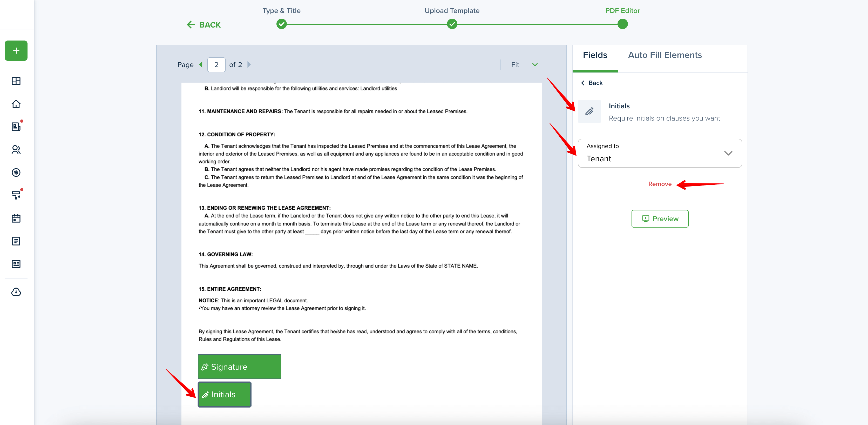
Task: Click the '11. MAINTENANCE AND REPAIRS:' heading
Action: point(240,111)
